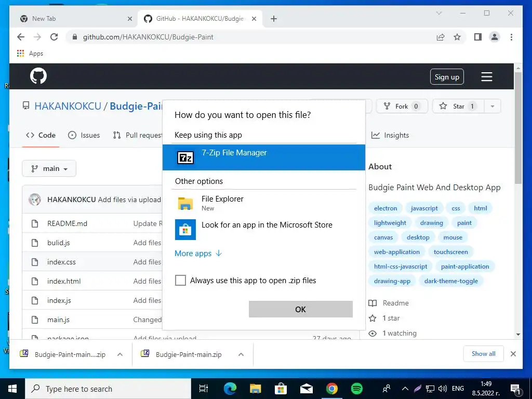Open a new Chrome tab with plus
The height and width of the screenshot is (399, 532).
274,19
